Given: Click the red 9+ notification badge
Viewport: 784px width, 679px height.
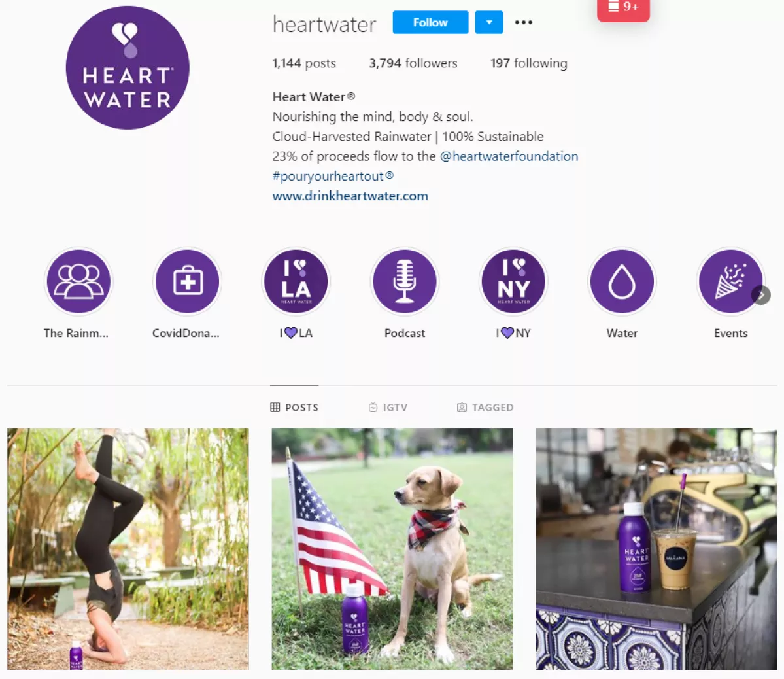Looking at the screenshot, I should pyautogui.click(x=623, y=9).
